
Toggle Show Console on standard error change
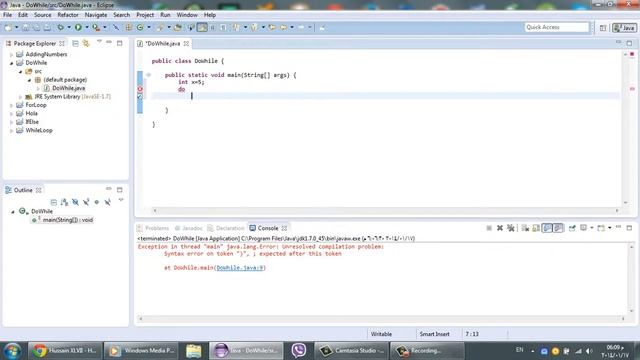558,228
